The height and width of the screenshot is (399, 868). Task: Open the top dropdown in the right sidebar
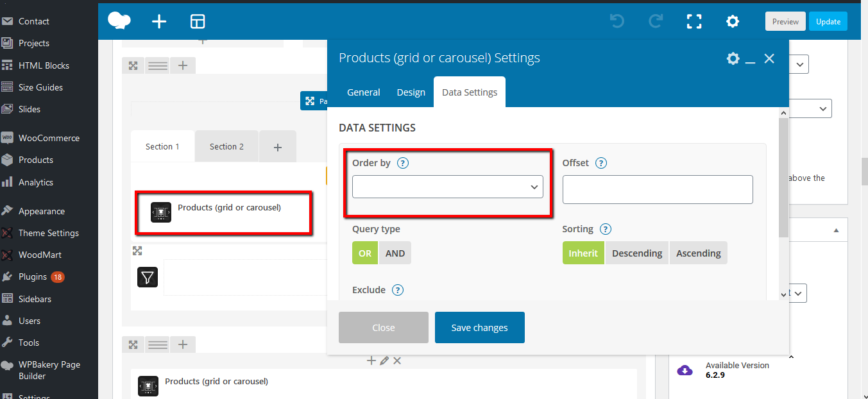coord(799,64)
